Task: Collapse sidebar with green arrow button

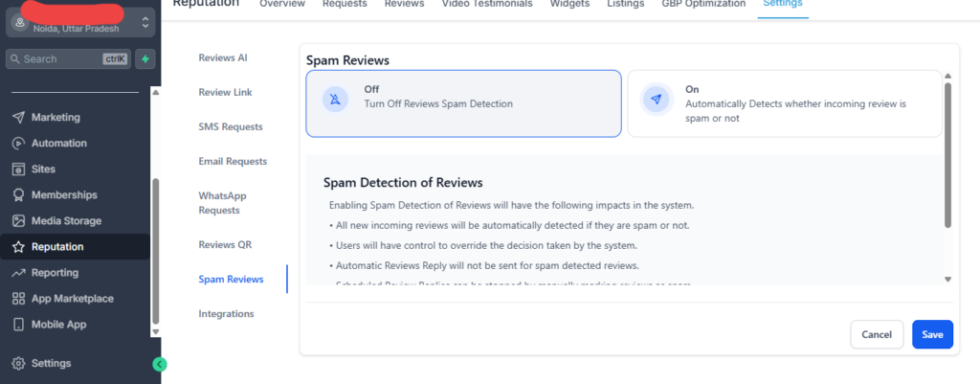Action: click(160, 364)
